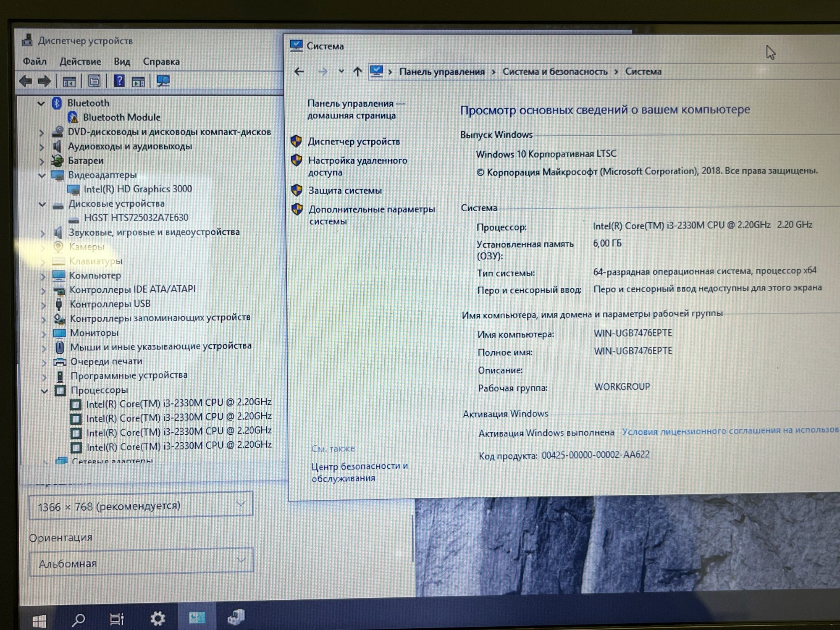Click the Очереди печати printer icon

[x=60, y=362]
